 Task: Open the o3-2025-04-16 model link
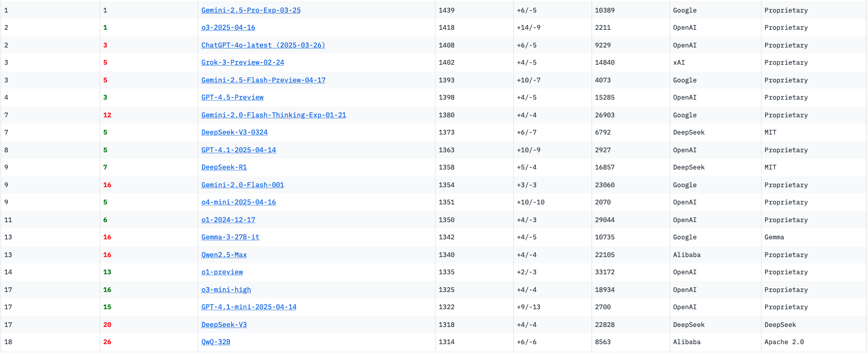(x=228, y=28)
